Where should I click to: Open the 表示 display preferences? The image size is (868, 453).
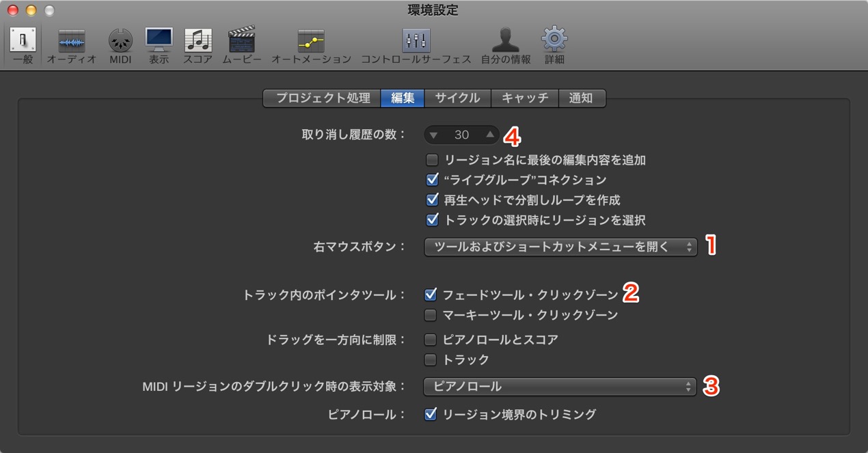pyautogui.click(x=159, y=46)
